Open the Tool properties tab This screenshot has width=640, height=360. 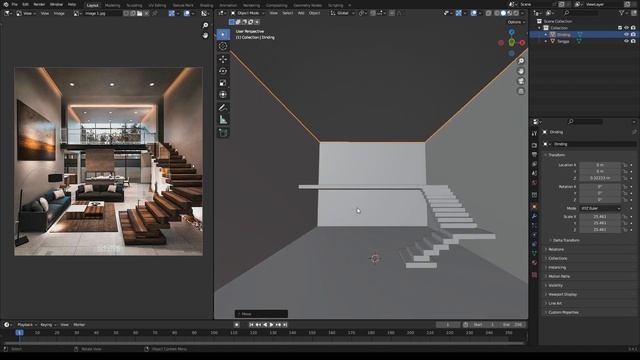tap(534, 133)
